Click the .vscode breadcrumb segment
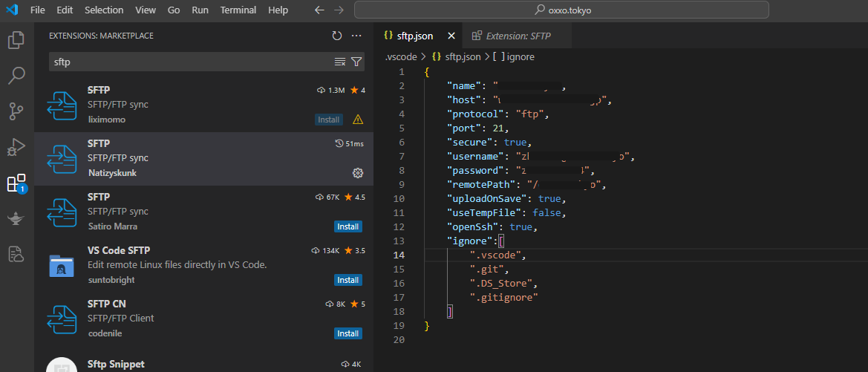The width and height of the screenshot is (868, 372). [402, 56]
